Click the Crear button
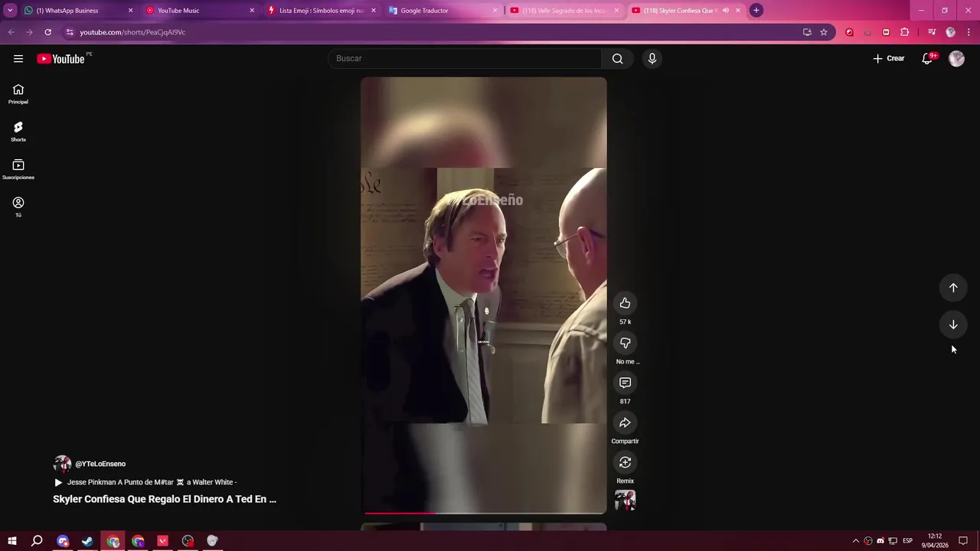 pyautogui.click(x=888, y=59)
